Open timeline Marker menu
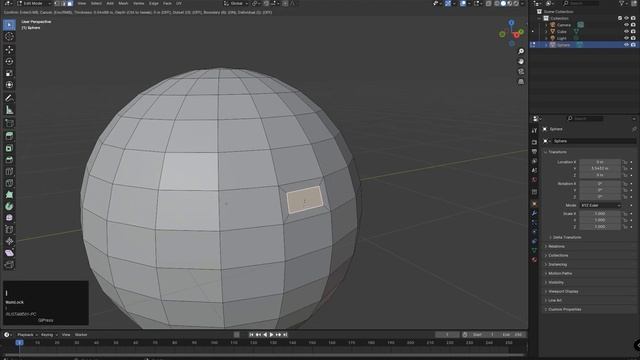Screen dimensions: 640x360 81,335
